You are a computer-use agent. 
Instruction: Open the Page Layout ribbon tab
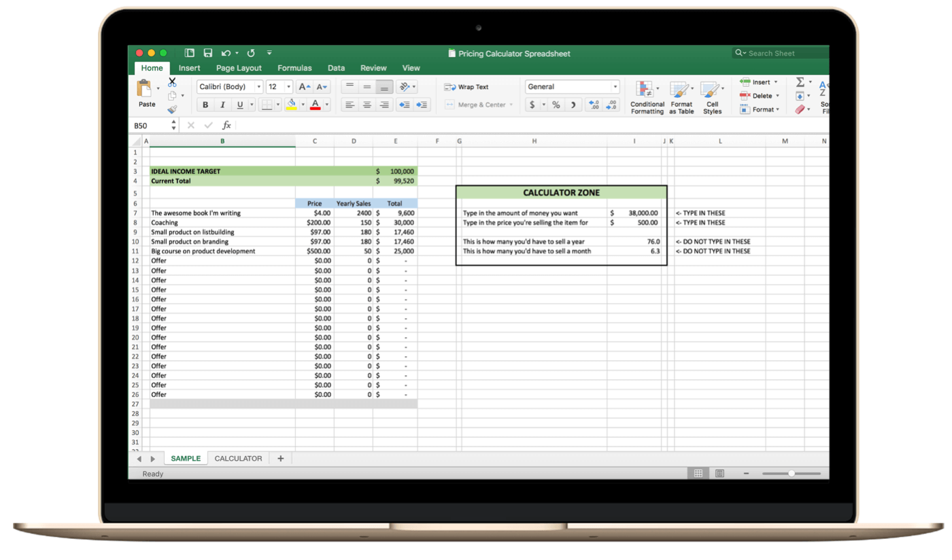(x=239, y=68)
